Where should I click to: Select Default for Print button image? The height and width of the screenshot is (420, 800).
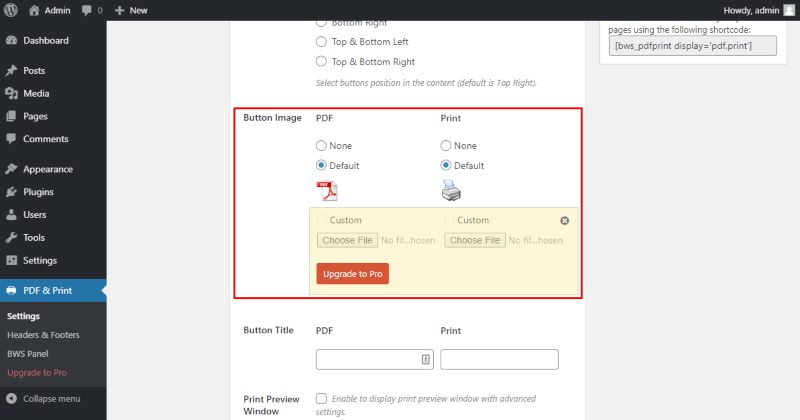[x=445, y=165]
